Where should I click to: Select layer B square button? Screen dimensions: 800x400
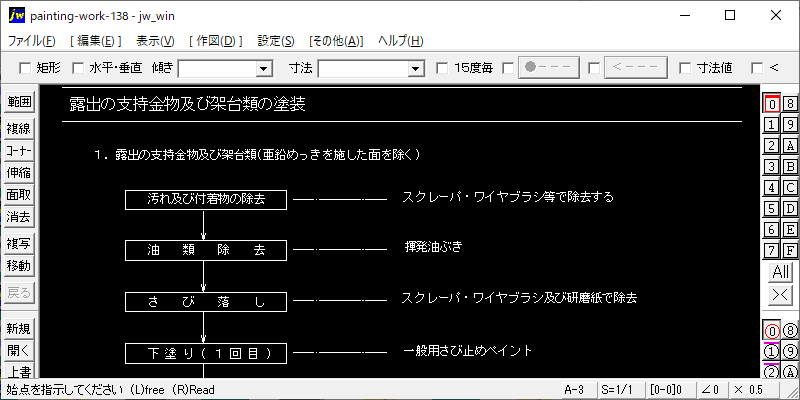[x=790, y=166]
